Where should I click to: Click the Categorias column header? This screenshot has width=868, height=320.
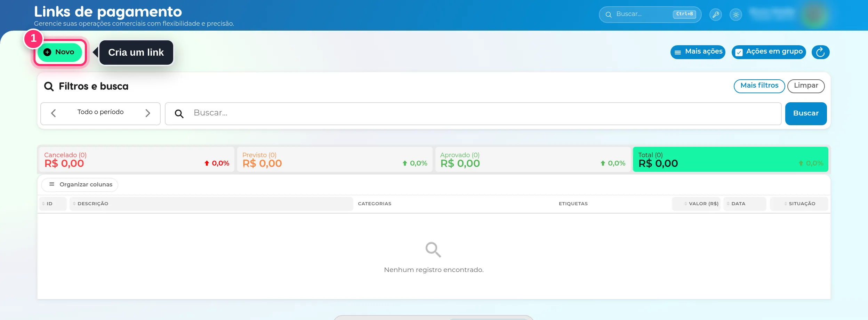pos(375,204)
